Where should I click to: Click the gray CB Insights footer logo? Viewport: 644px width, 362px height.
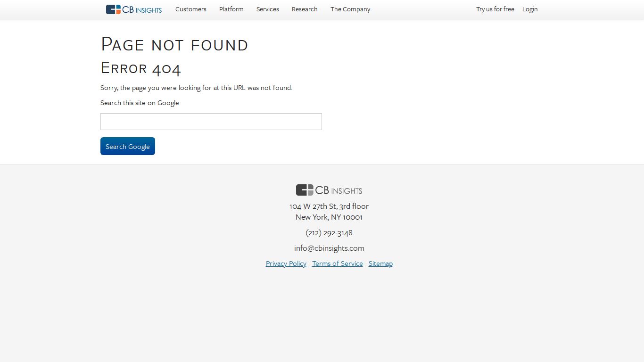(x=329, y=190)
